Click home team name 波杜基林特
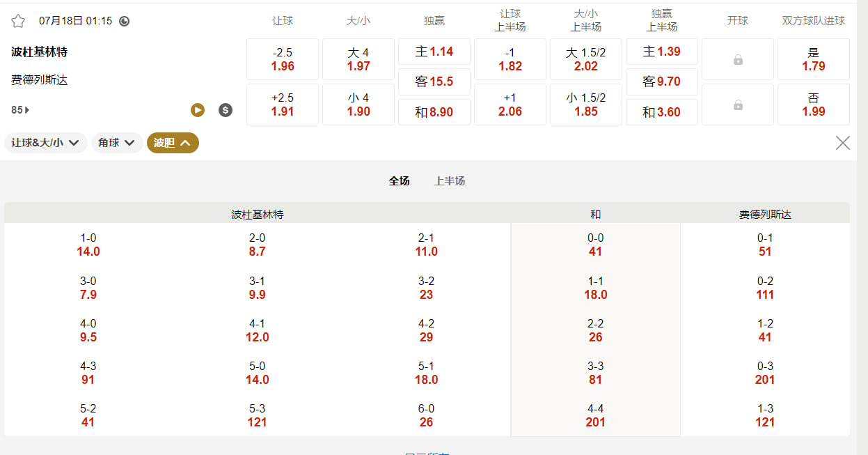868x455 pixels. [39, 52]
